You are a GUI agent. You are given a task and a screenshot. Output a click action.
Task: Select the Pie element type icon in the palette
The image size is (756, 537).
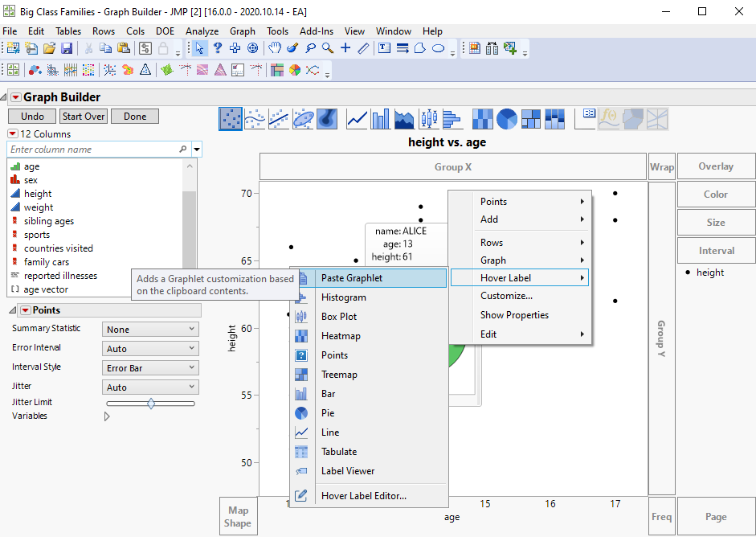pos(506,119)
